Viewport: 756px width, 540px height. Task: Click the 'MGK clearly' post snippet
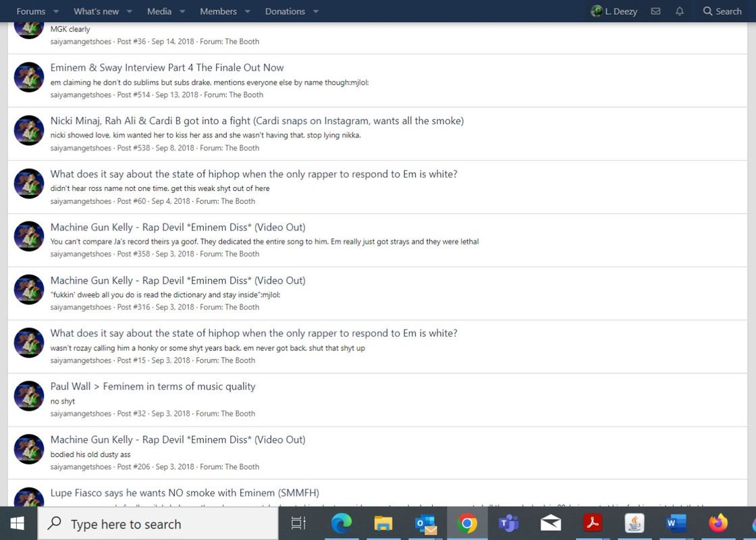[x=70, y=29]
